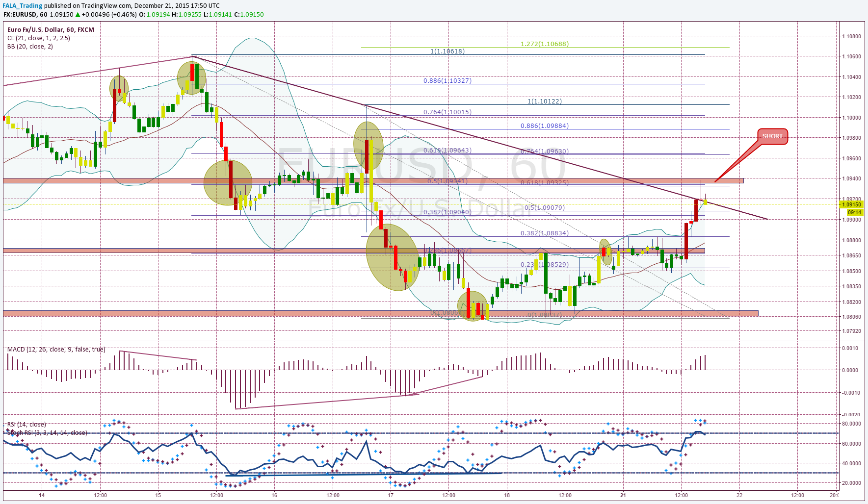Click the 1.07920 price axis label
The image size is (868, 504).
tap(851, 331)
